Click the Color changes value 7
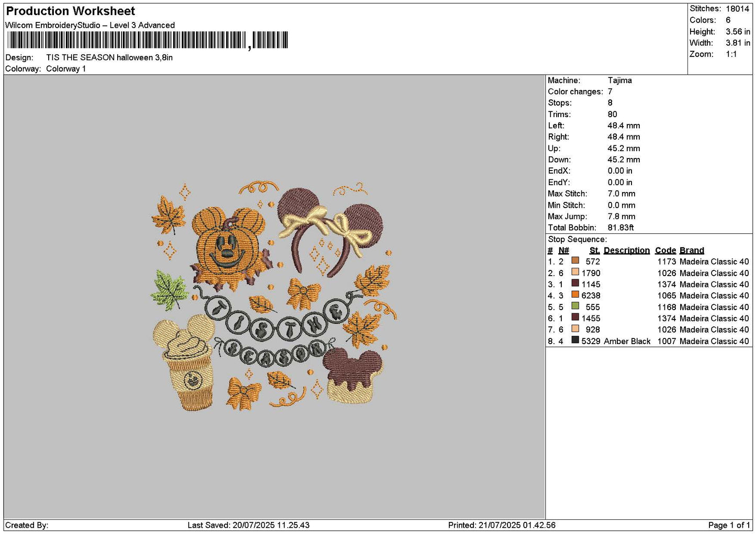Viewport: 756px width, 534px height. click(x=610, y=92)
